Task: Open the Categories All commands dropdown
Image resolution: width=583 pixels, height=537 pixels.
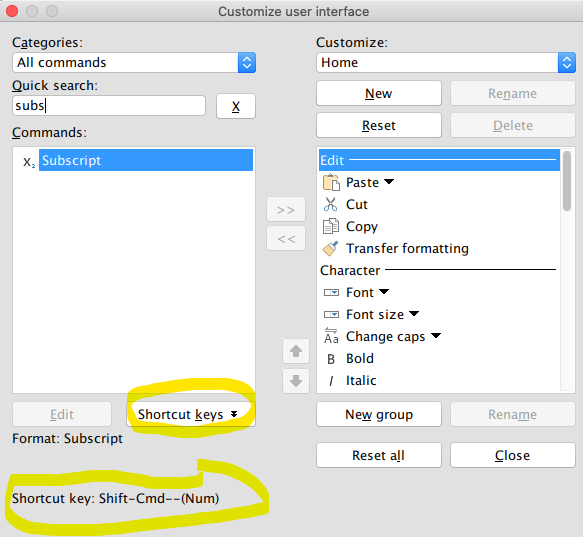Action: 134,62
